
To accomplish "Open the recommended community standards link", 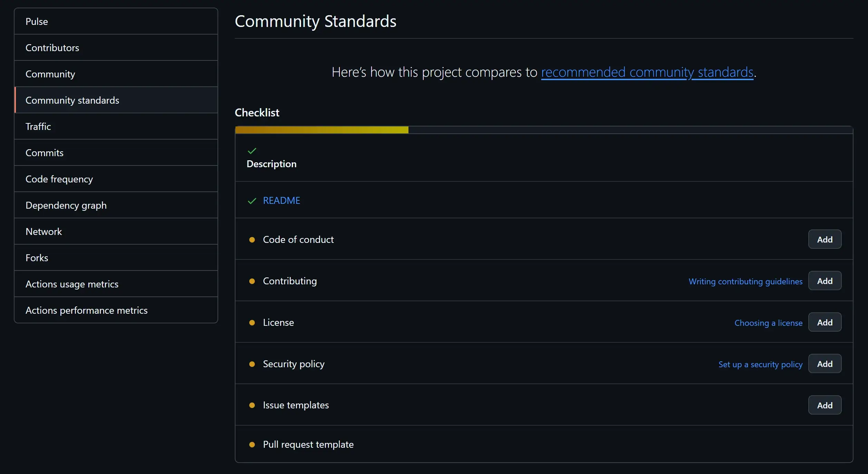I will (x=647, y=72).
